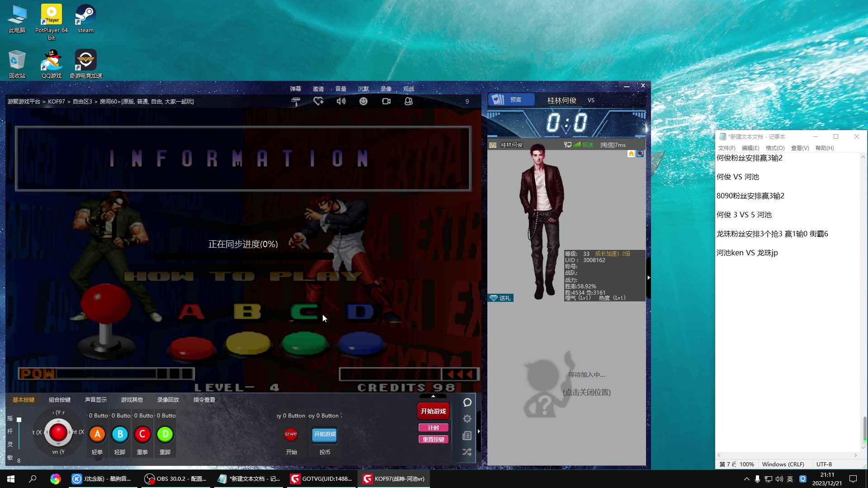Screen dimensions: 868x488
Task: Click the blue icon beside home icon
Action: point(640,154)
